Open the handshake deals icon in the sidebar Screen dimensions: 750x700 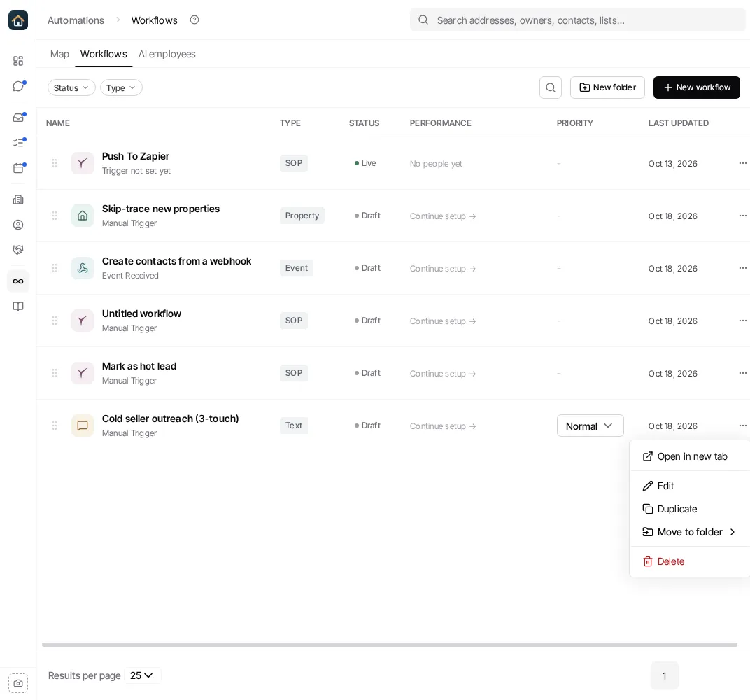[x=18, y=250]
